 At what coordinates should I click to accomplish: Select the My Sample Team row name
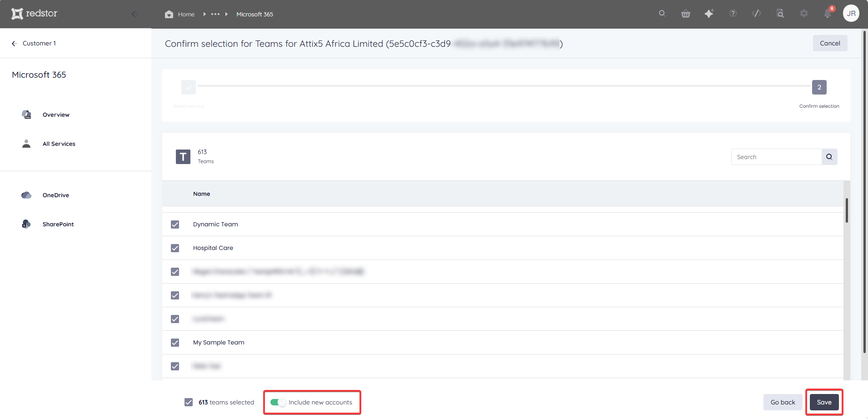(219, 343)
